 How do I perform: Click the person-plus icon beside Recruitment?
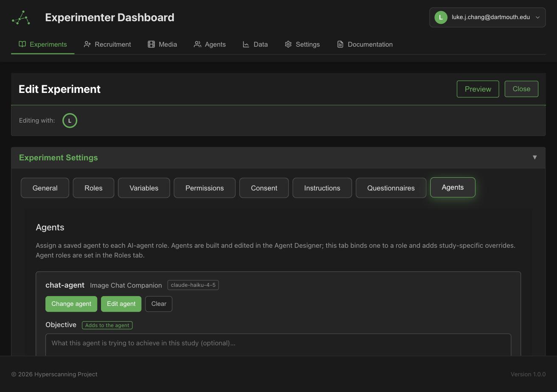coord(87,44)
